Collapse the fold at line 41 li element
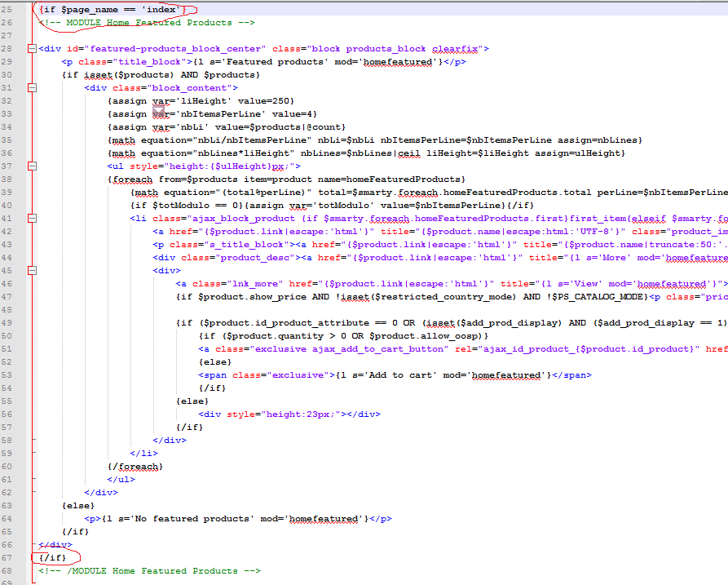The image size is (728, 585). pos(32,218)
